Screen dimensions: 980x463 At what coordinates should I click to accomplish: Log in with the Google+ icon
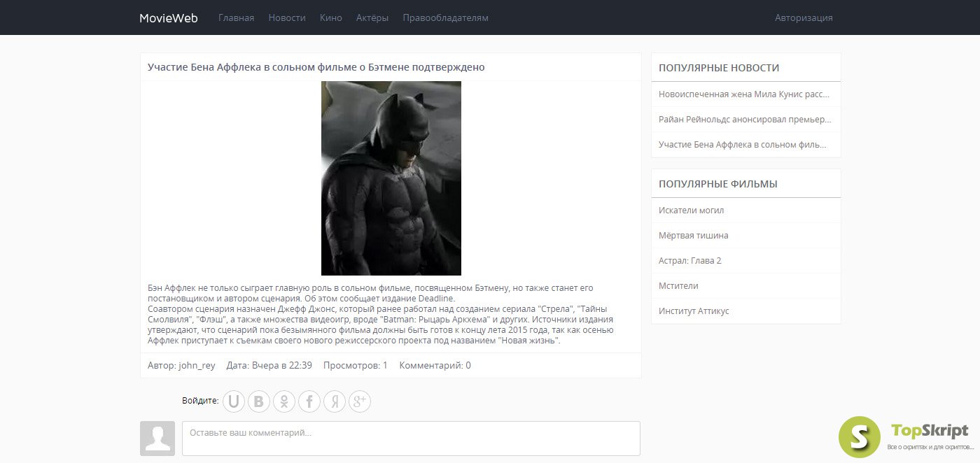(360, 401)
